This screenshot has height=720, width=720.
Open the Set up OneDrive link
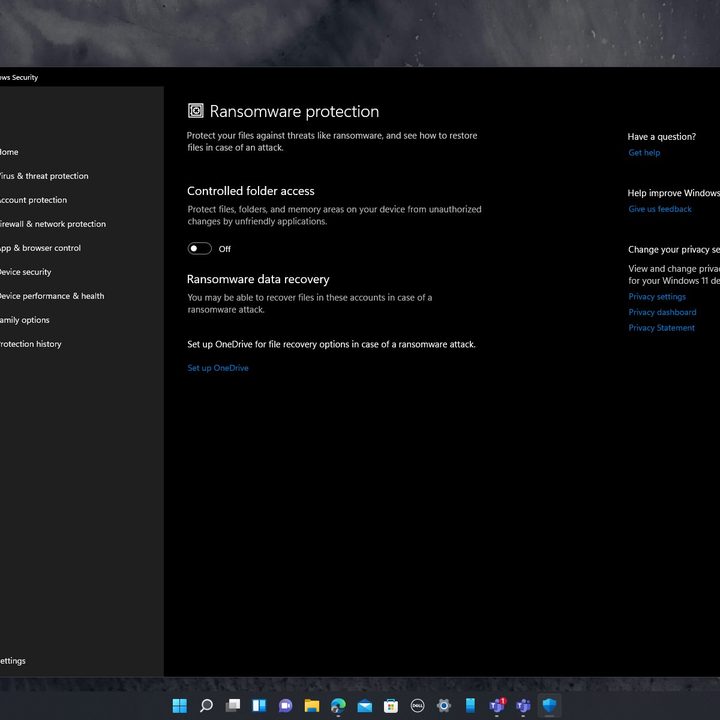tap(218, 368)
